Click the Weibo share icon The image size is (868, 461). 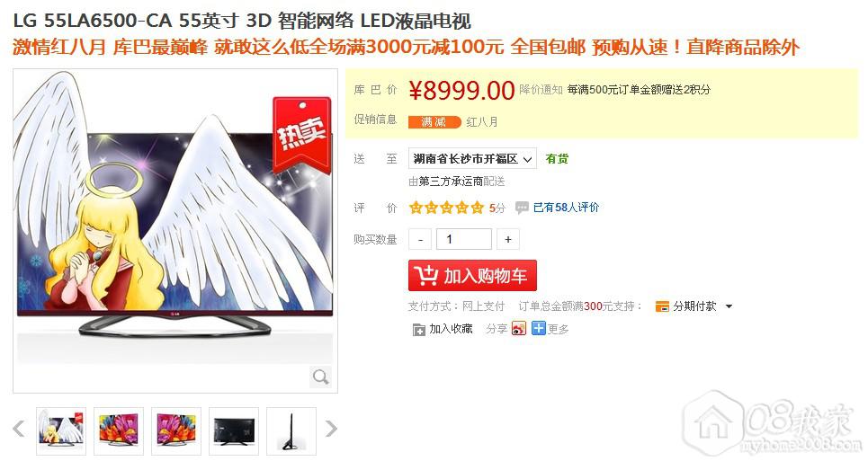point(519,328)
